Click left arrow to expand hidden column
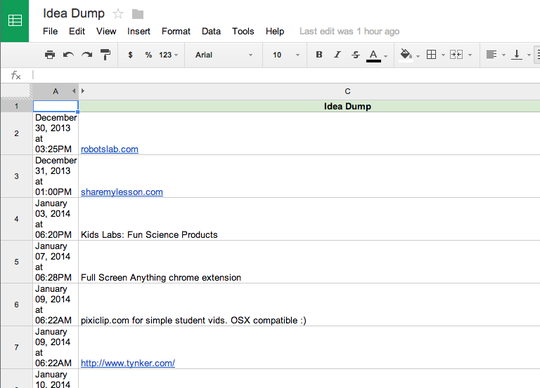 pyautogui.click(x=74, y=91)
